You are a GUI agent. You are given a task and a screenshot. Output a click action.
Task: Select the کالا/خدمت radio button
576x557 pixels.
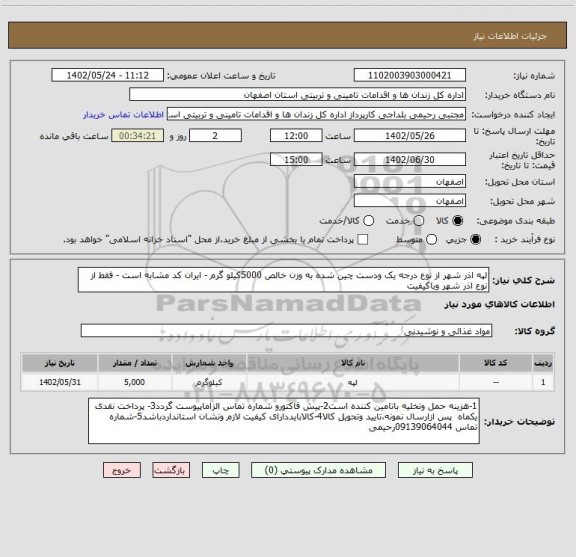click(368, 221)
